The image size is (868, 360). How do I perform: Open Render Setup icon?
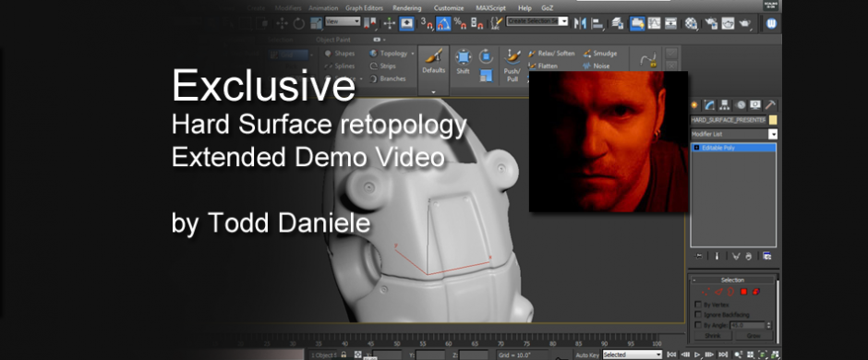(x=711, y=23)
